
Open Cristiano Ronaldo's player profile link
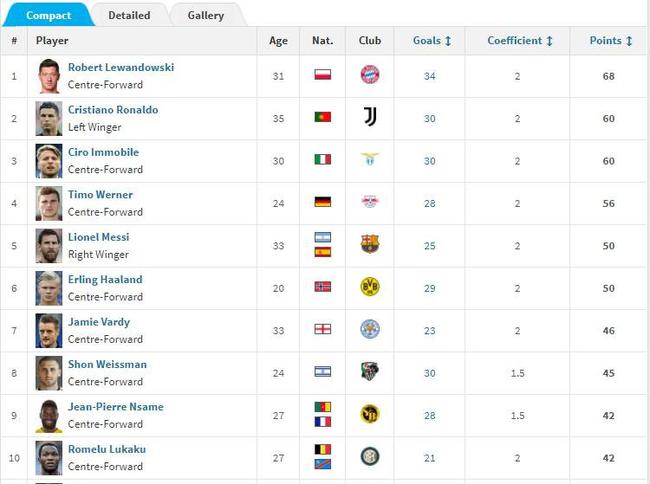[113, 110]
